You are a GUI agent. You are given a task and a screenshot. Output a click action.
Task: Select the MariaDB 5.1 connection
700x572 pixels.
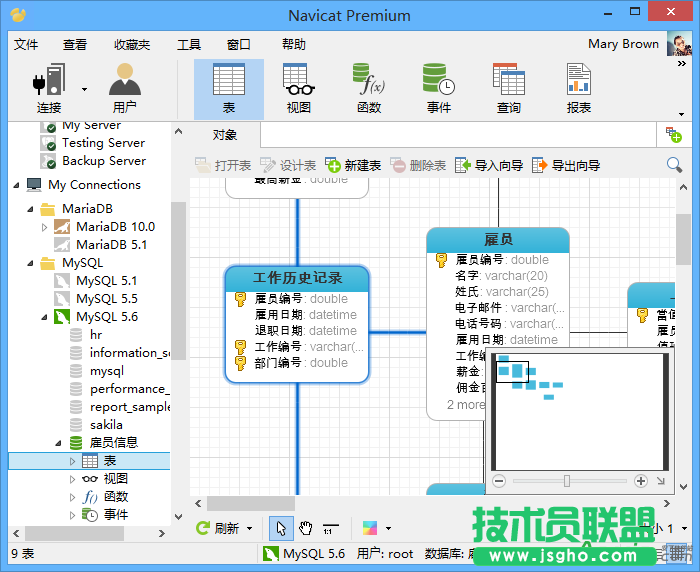pyautogui.click(x=111, y=245)
